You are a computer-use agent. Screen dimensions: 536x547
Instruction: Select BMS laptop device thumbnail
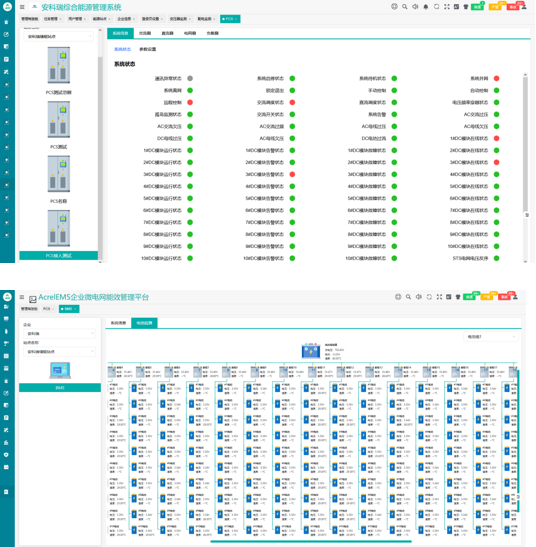[x=60, y=370]
